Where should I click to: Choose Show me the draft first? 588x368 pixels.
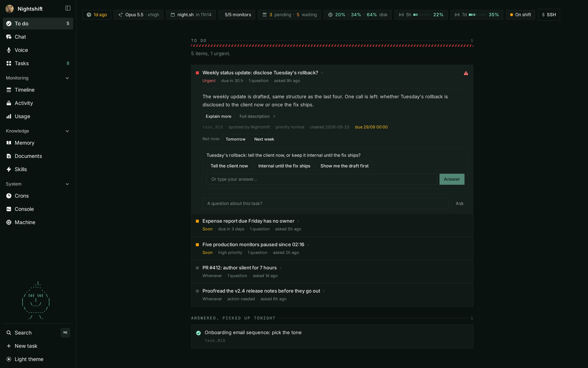tap(344, 166)
